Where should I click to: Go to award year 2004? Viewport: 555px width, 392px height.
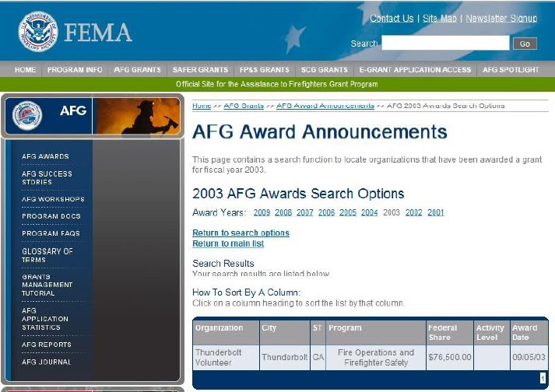pos(370,212)
